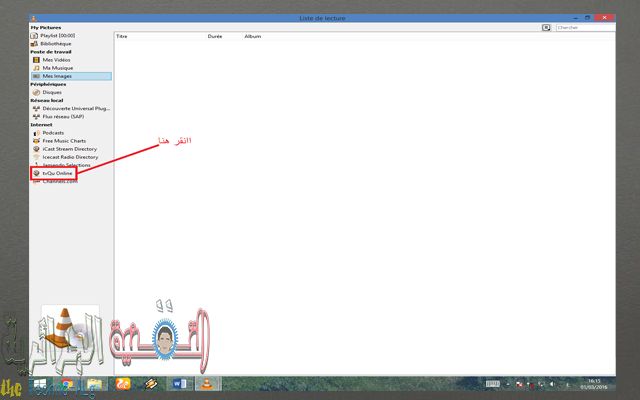This screenshot has height=400, width=640.
Task: Click the Disques disc icon
Action: [x=35, y=92]
